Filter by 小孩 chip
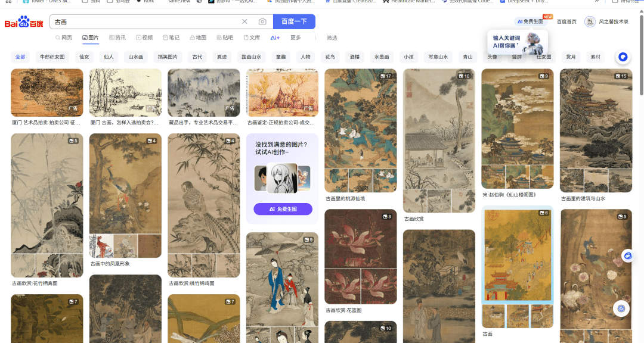 (x=408, y=57)
